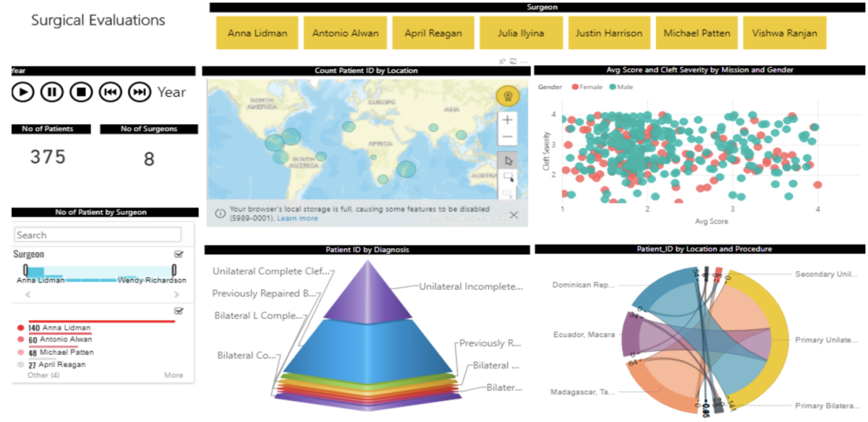Image resolution: width=868 pixels, height=422 pixels.
Task: Expand the surgeon list with More
Action: coord(174,375)
